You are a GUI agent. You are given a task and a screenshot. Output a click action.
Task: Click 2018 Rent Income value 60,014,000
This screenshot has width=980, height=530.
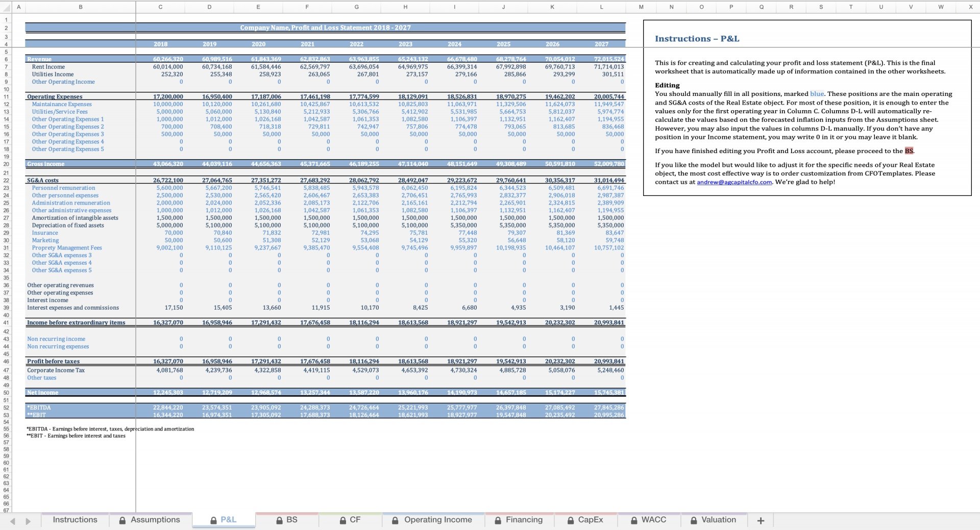point(168,67)
